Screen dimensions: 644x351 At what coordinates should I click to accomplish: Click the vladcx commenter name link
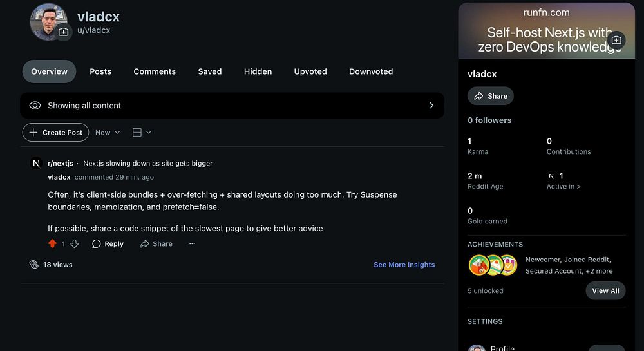point(59,177)
